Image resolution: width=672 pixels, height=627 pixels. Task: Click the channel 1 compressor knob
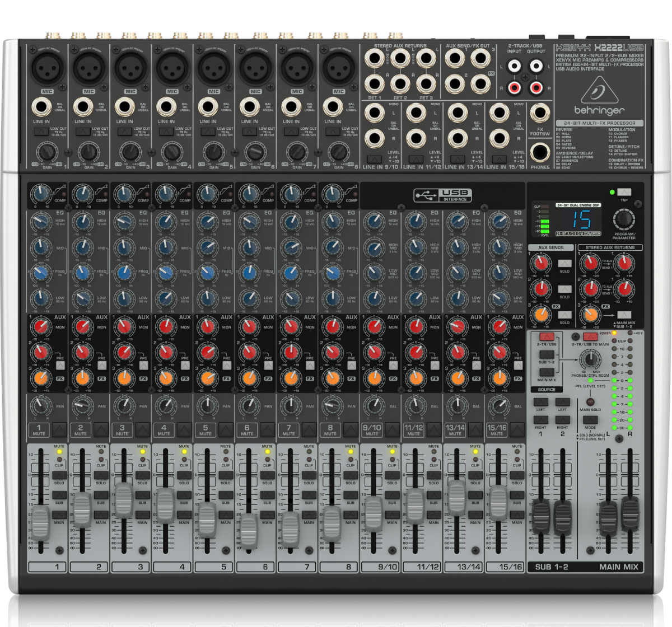(x=41, y=194)
